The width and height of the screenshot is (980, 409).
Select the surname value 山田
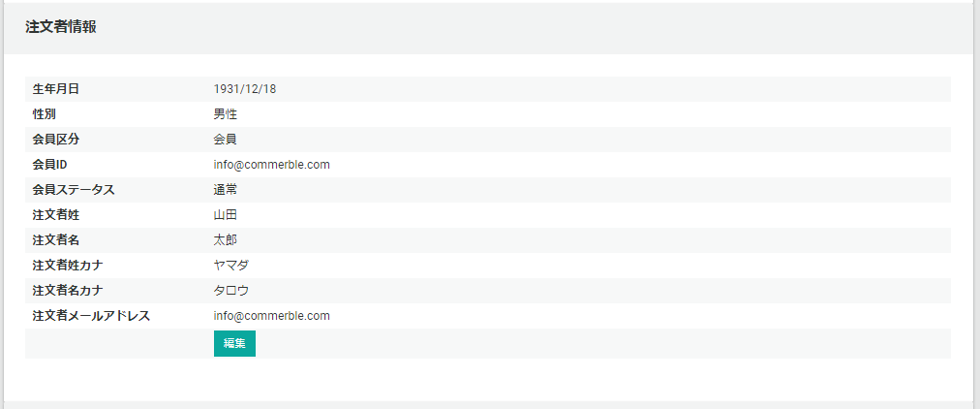coord(225,215)
